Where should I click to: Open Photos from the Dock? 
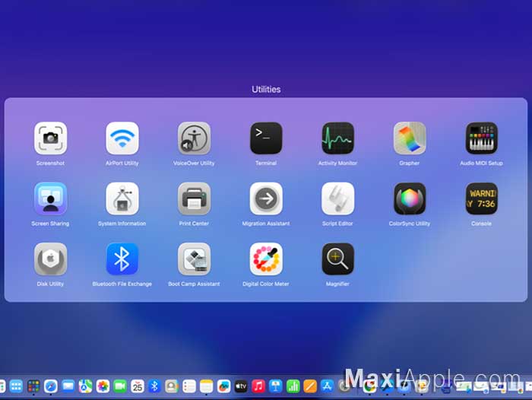tap(103, 386)
